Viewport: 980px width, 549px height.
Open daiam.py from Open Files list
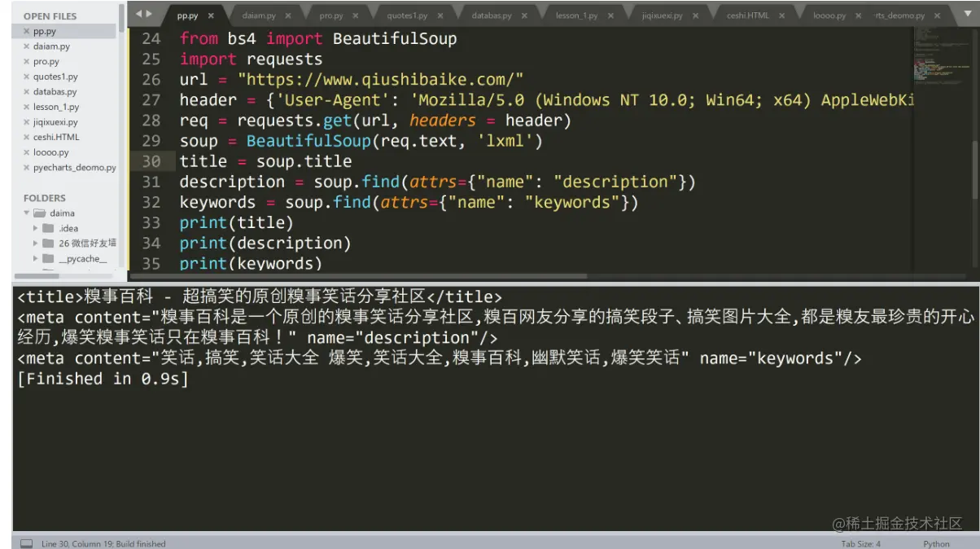pyautogui.click(x=51, y=46)
